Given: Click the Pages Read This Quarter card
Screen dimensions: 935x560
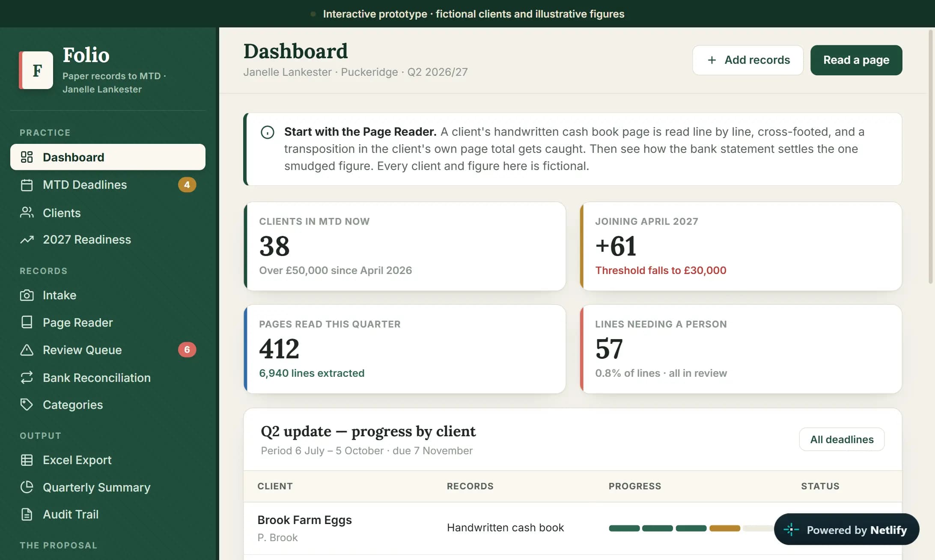Looking at the screenshot, I should point(405,349).
